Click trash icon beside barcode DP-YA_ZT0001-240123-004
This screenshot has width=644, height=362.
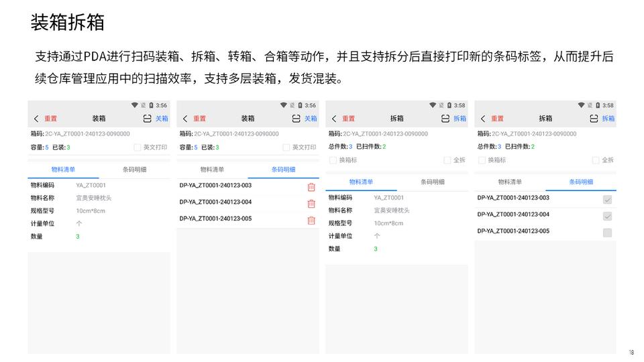(x=311, y=204)
